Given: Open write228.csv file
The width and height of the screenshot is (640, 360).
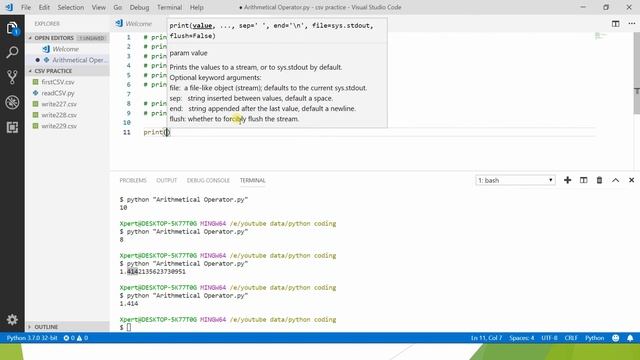Looking at the screenshot, I should (59, 115).
